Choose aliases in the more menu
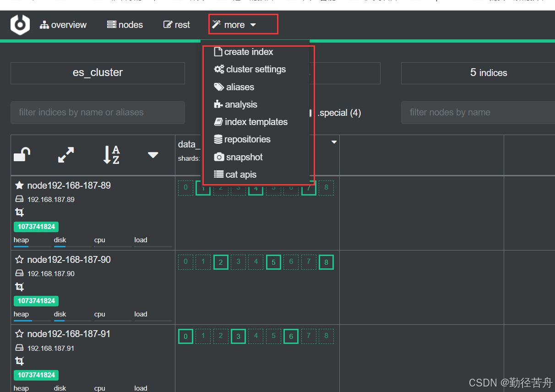 click(234, 87)
